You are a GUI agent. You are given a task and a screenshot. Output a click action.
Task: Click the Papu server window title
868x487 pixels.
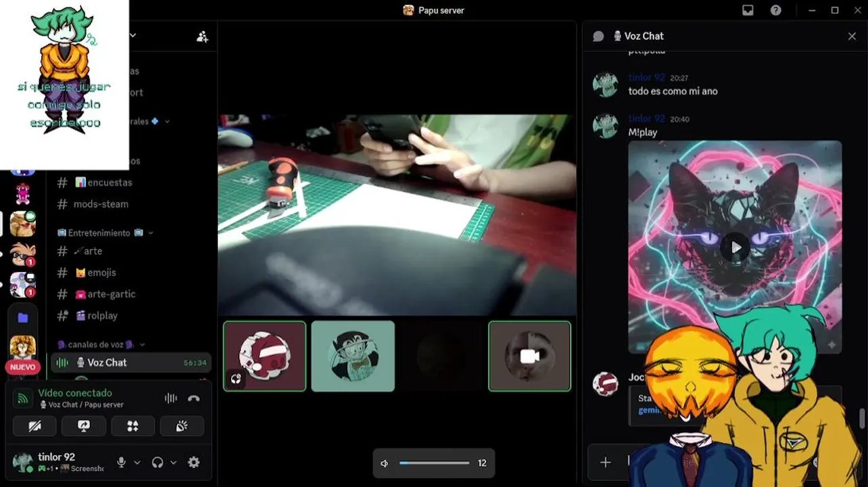434,10
